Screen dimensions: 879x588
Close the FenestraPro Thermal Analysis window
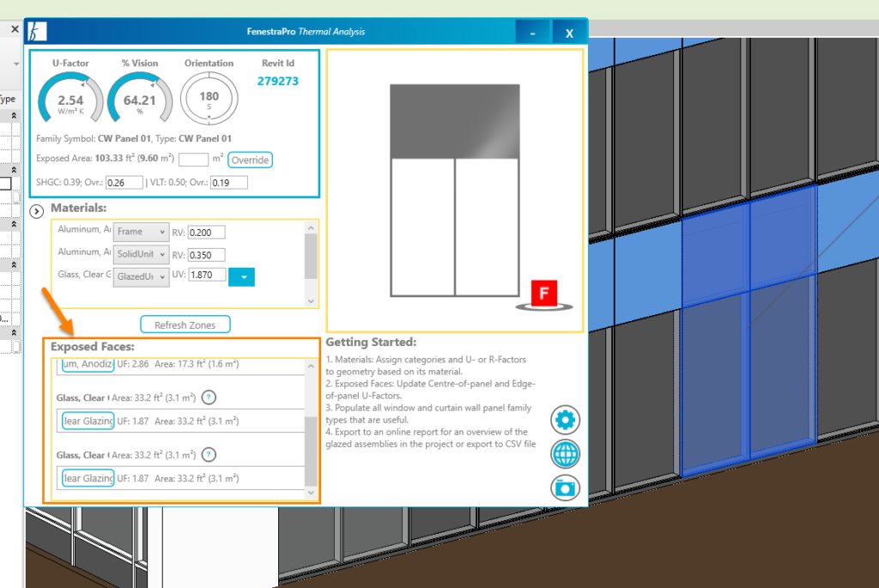point(570,33)
